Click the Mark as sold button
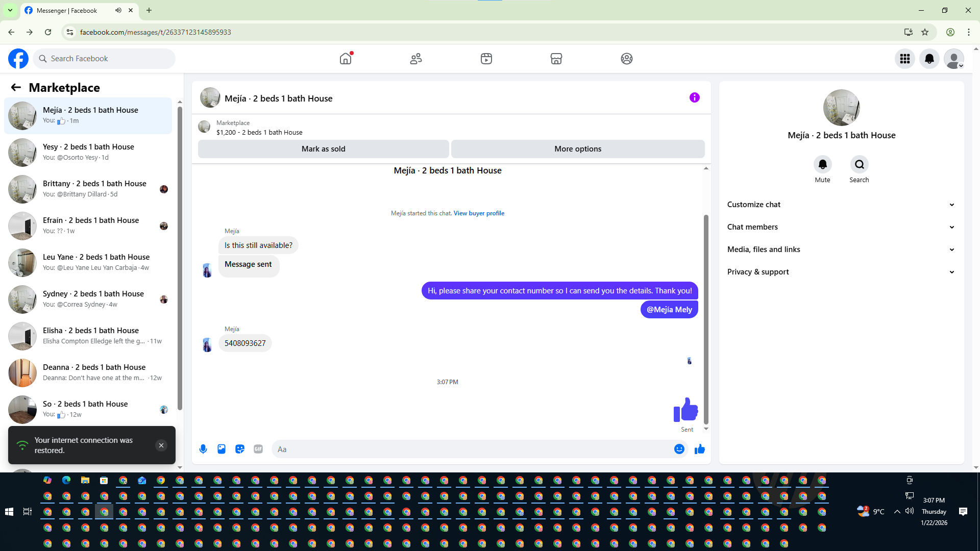 click(324, 149)
